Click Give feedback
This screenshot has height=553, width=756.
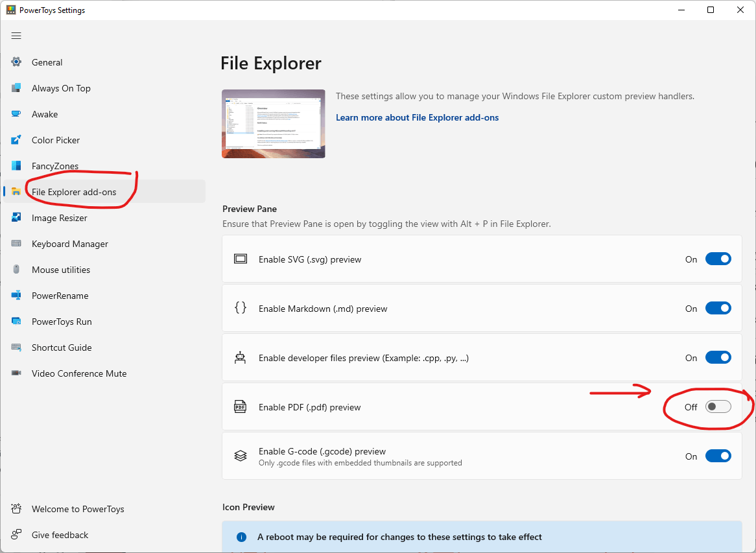pyautogui.click(x=60, y=534)
